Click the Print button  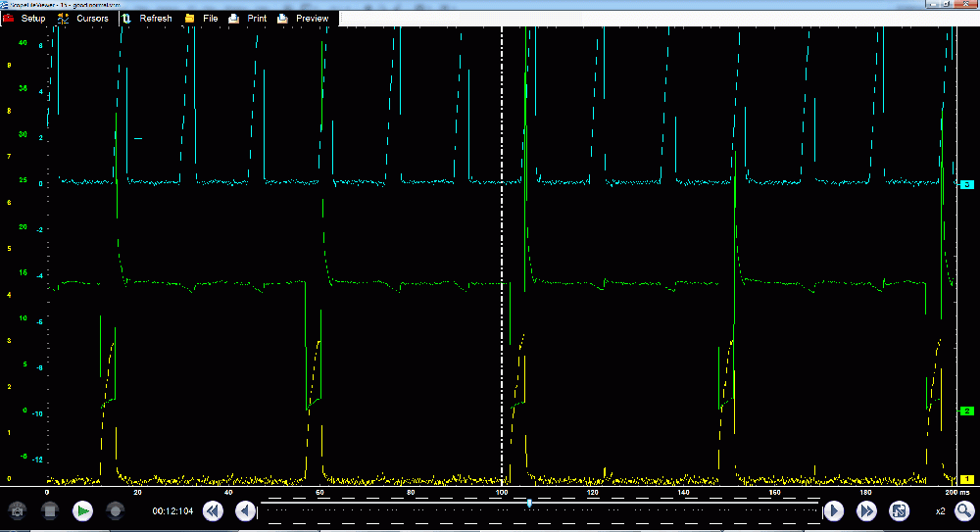[257, 19]
